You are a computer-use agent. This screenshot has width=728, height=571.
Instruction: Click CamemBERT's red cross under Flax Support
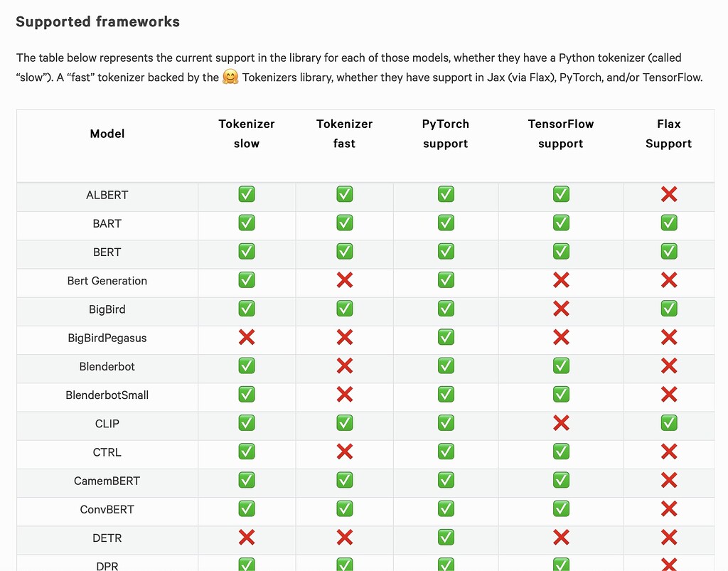pyautogui.click(x=669, y=481)
